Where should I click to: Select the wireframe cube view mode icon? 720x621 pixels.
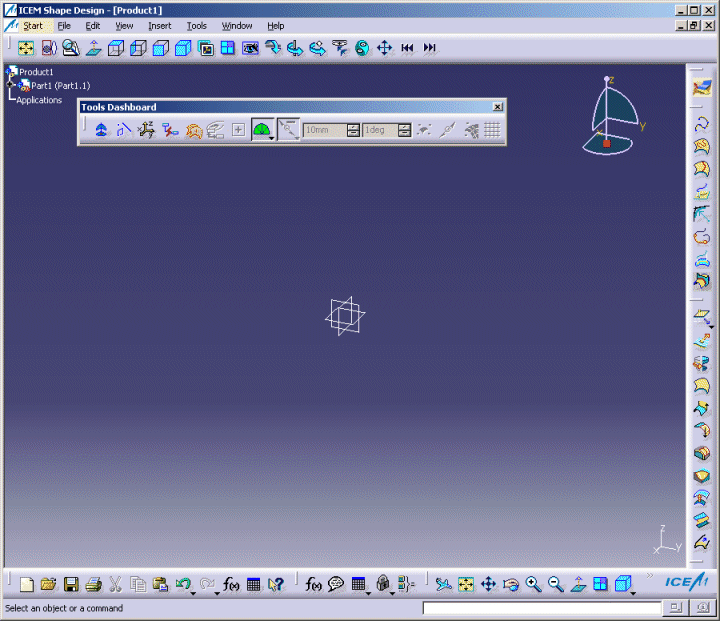click(x=116, y=48)
